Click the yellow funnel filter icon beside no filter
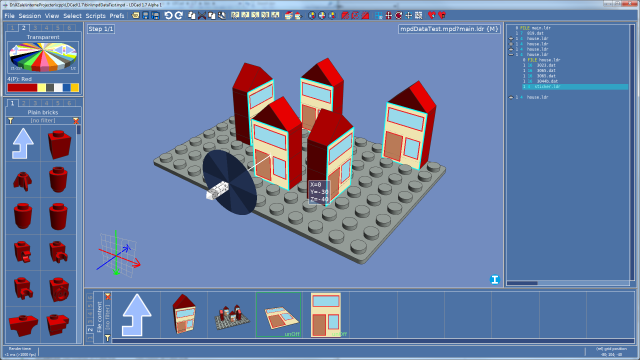The width and height of the screenshot is (640, 360). pos(10,120)
